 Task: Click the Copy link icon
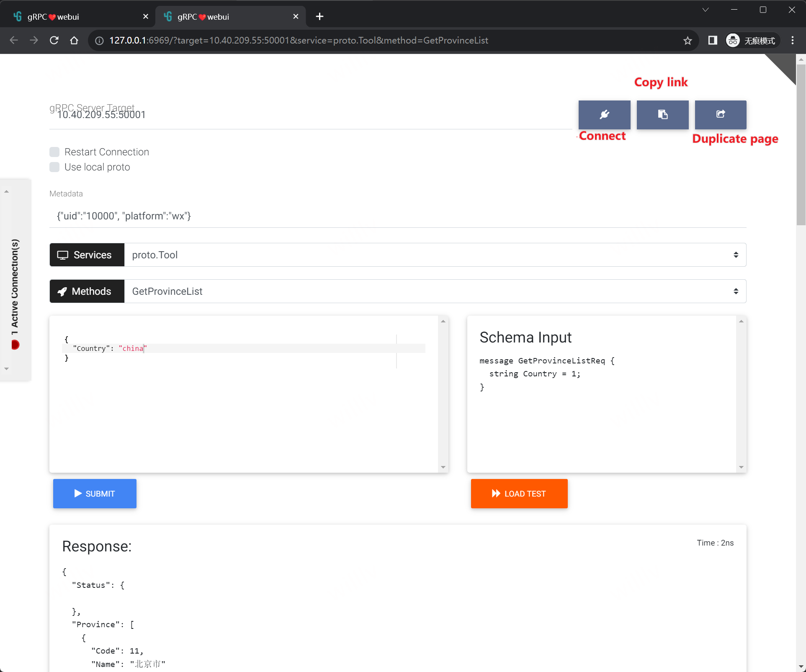[x=663, y=114]
